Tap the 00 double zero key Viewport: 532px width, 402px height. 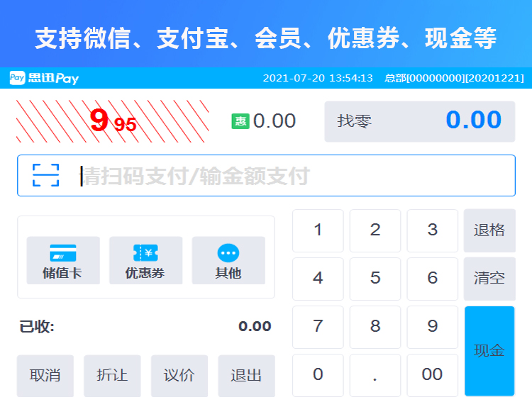pyautogui.click(x=432, y=375)
